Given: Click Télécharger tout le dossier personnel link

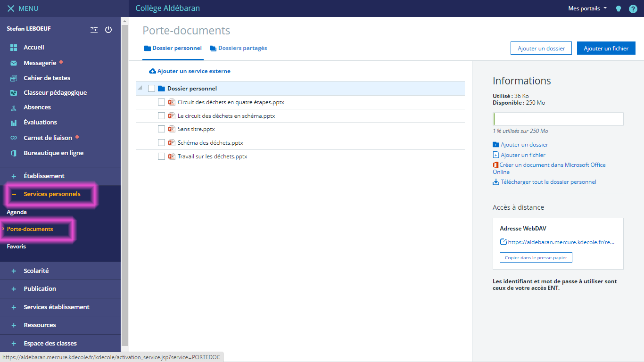Looking at the screenshot, I should (x=548, y=182).
